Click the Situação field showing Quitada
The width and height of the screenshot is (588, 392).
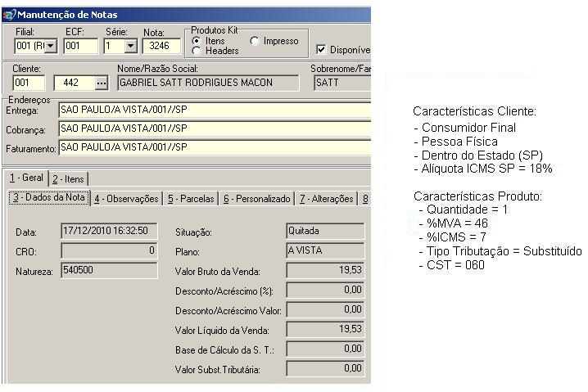(x=325, y=231)
